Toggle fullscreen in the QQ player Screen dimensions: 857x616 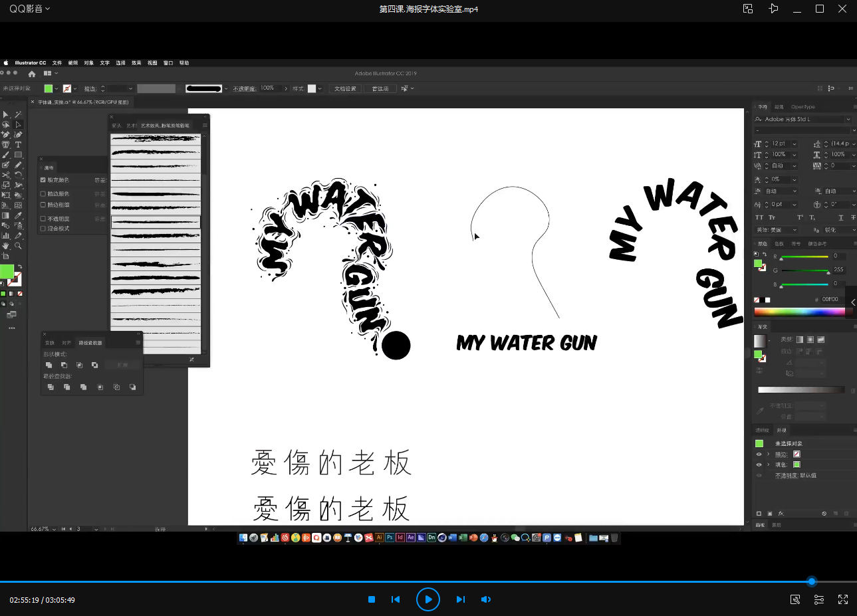click(842, 599)
